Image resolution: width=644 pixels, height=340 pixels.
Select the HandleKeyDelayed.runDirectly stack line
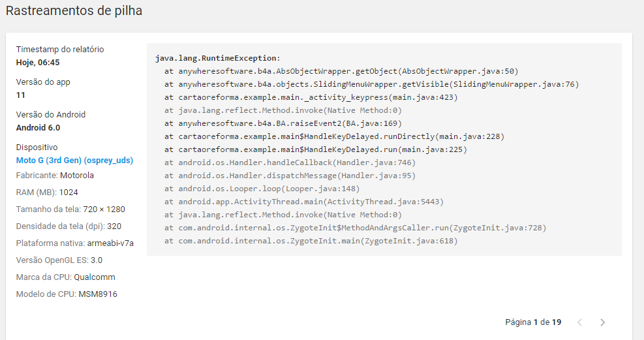[334, 136]
